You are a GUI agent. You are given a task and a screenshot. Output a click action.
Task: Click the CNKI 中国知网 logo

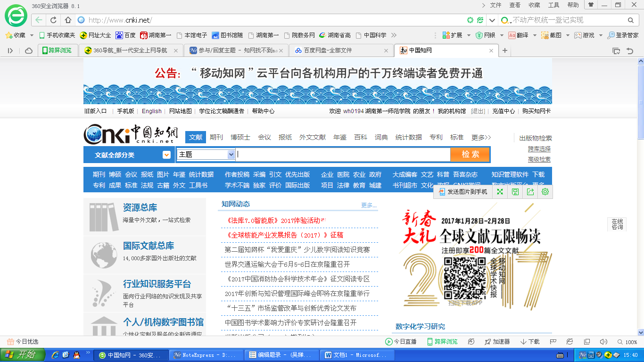tap(131, 134)
